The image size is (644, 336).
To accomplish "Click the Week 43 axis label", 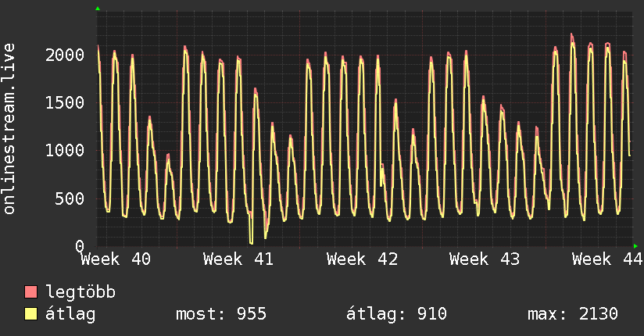I will tap(485, 259).
